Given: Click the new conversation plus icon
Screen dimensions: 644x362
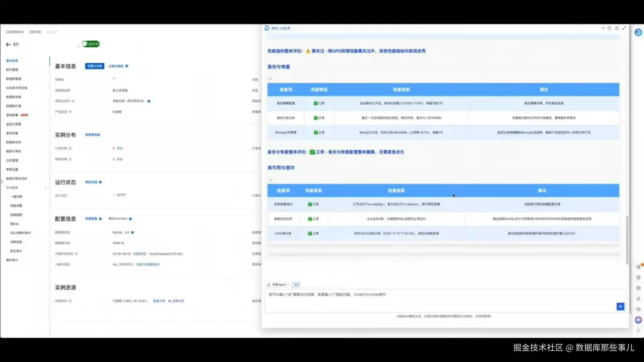Looking at the screenshot, I should pyautogui.click(x=603, y=28).
